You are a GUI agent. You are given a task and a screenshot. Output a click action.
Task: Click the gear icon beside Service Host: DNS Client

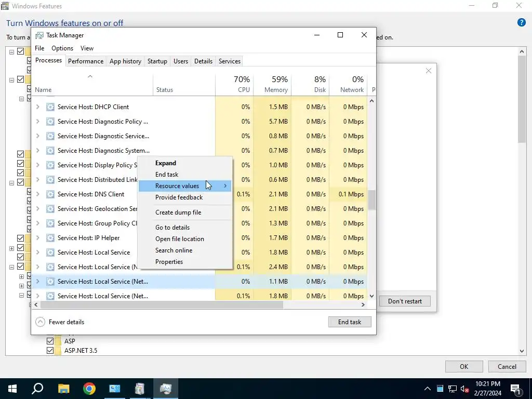(x=50, y=194)
